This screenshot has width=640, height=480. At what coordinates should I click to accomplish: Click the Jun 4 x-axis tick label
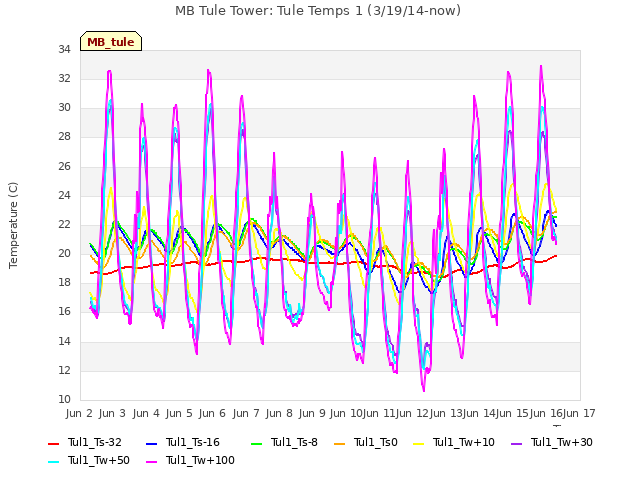(146, 413)
